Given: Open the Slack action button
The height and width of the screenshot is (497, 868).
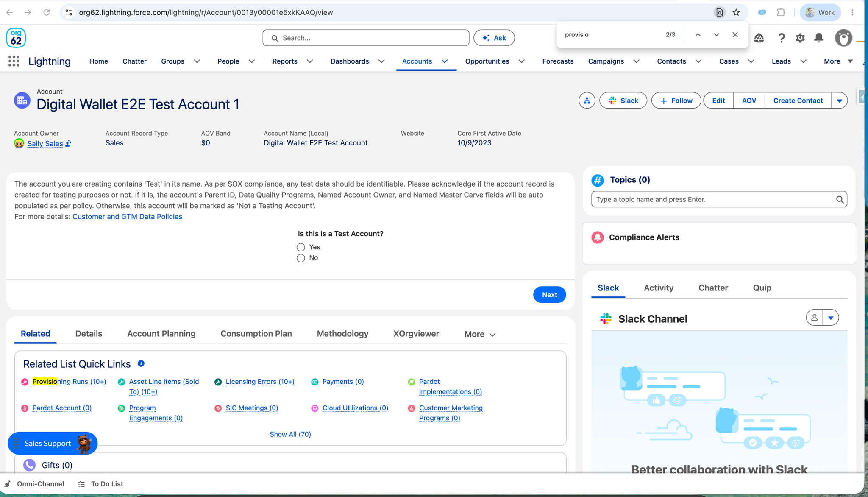Looking at the screenshot, I should coord(623,101).
